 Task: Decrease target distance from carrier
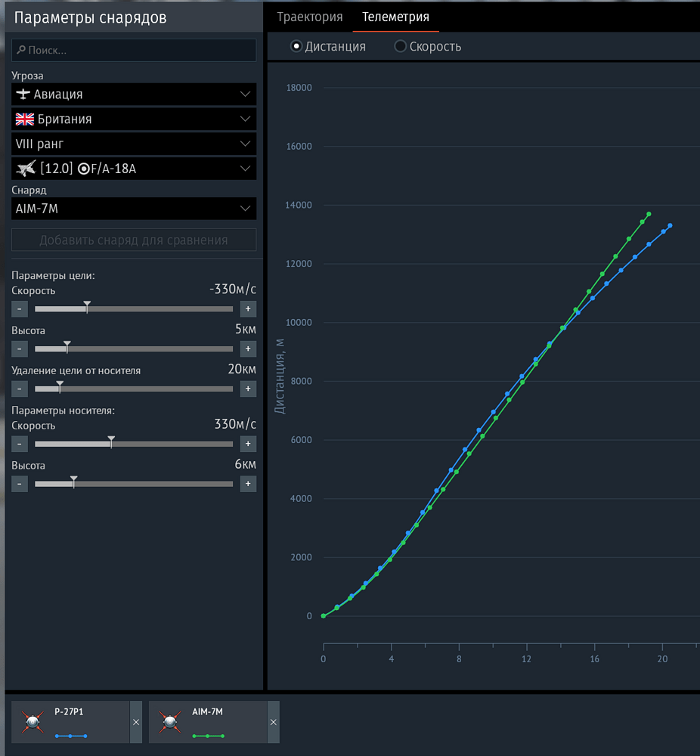pos(20,389)
